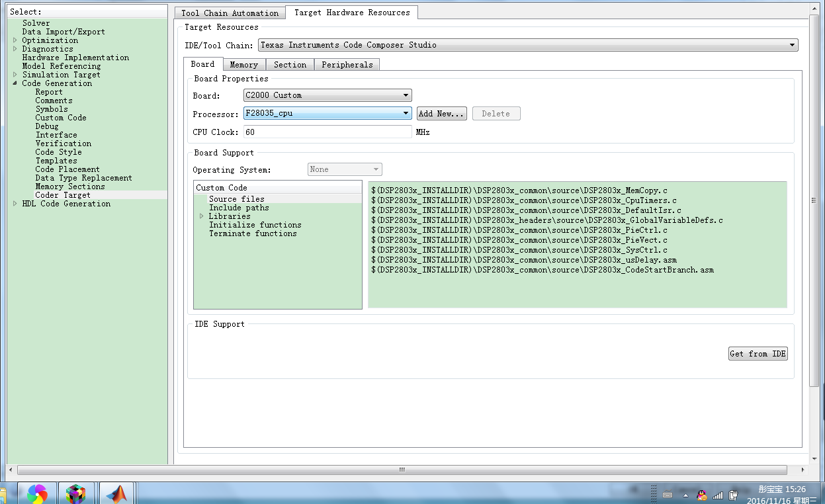Viewport: 825px width, 504px height.
Task: Click the network signal tray icon
Action: (718, 495)
